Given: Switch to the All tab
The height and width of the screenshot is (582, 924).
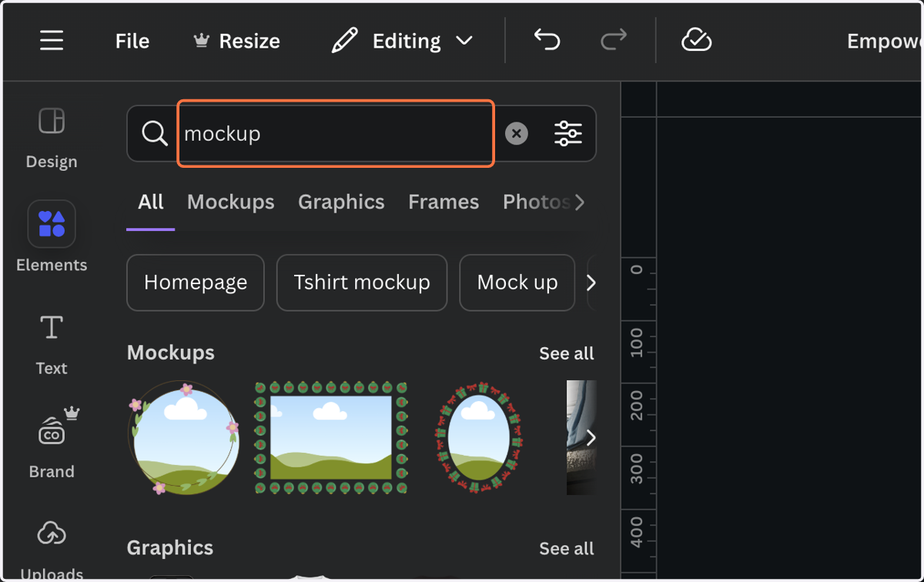Looking at the screenshot, I should coord(151,202).
